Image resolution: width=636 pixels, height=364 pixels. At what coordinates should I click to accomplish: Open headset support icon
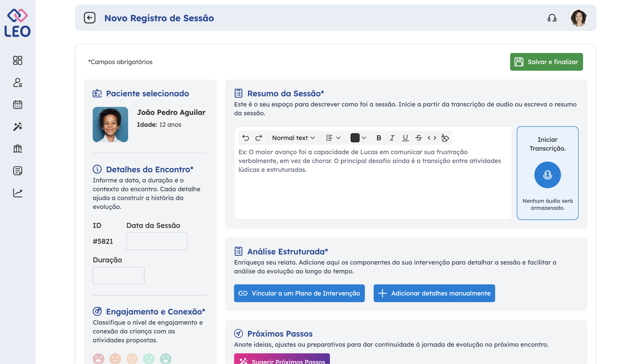coord(552,18)
